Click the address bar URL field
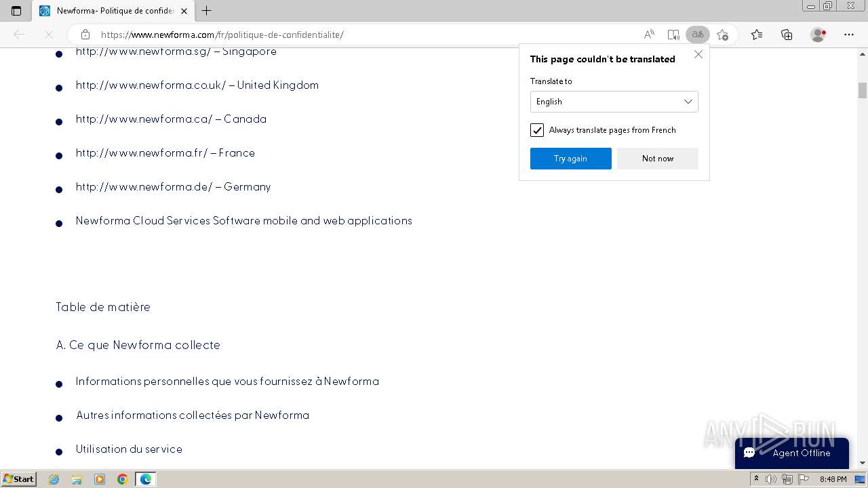 pos(366,35)
